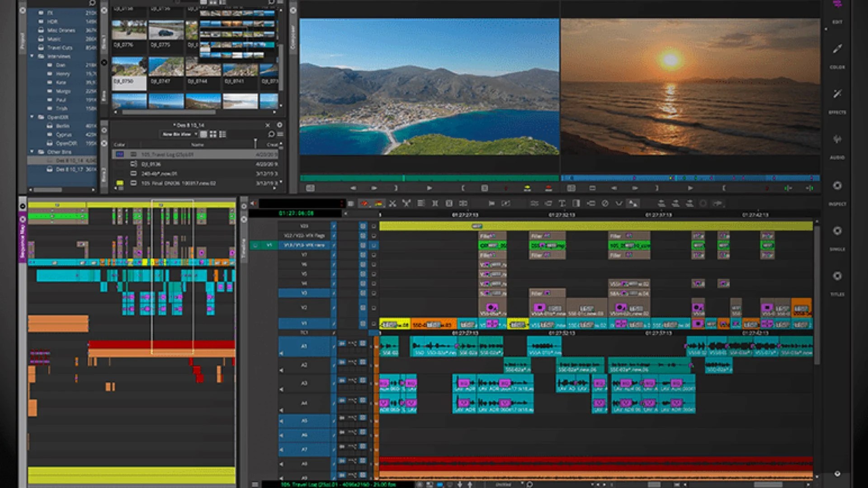Mute audio track A1 with its speaker toggle
This screenshot has width=868, height=488.
click(x=281, y=352)
